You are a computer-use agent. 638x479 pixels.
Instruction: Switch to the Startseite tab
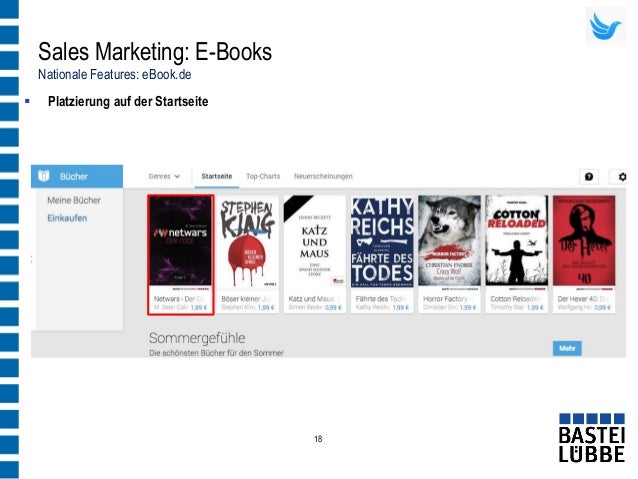(x=216, y=176)
